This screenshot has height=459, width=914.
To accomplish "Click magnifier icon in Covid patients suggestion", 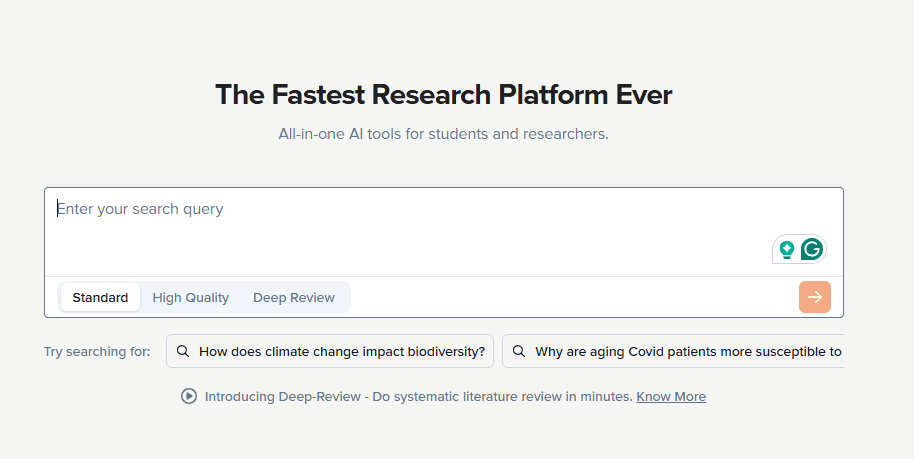I will pyautogui.click(x=519, y=351).
